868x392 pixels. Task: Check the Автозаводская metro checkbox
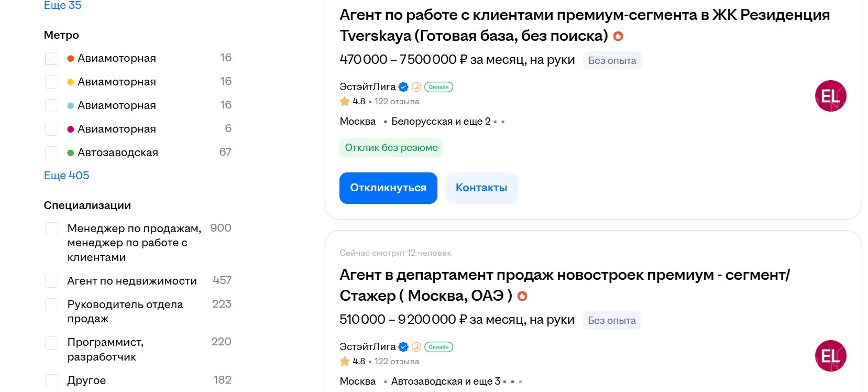point(51,153)
